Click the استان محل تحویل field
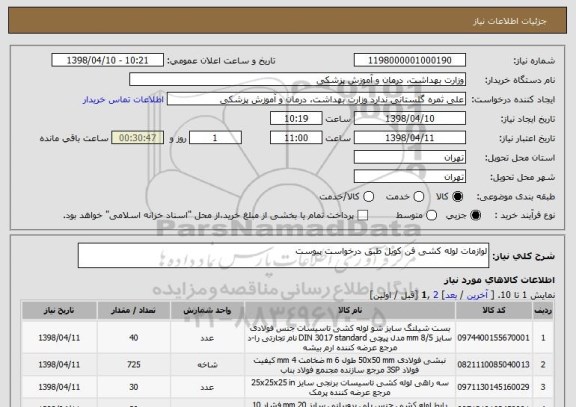Image resolution: width=576 pixels, height=407 pixels. tap(410, 158)
